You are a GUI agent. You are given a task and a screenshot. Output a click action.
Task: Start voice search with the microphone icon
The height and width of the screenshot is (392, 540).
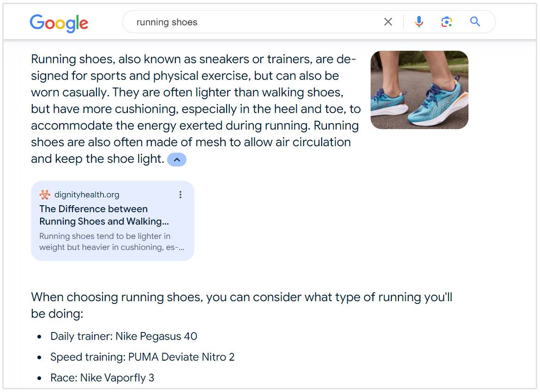tap(419, 22)
